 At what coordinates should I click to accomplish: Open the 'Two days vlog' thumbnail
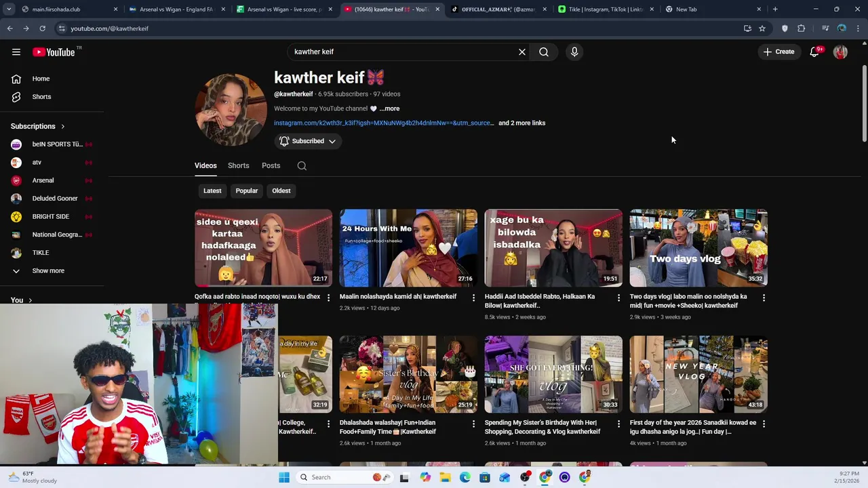[698, 248]
